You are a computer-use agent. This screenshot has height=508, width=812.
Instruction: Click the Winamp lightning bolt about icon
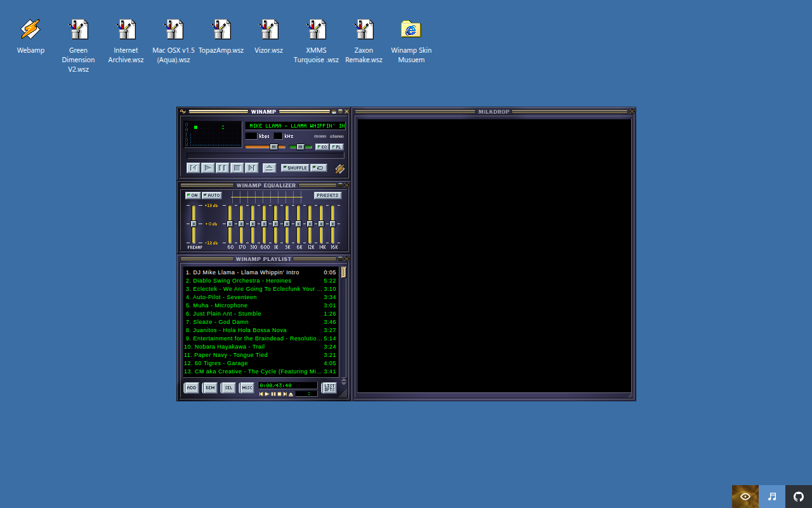pos(340,168)
